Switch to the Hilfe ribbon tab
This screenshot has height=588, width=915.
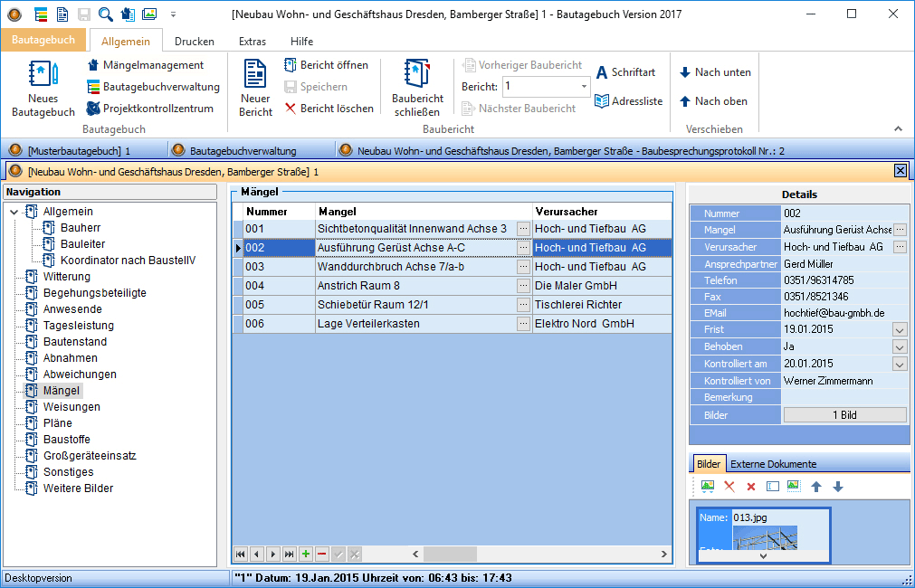pyautogui.click(x=301, y=42)
